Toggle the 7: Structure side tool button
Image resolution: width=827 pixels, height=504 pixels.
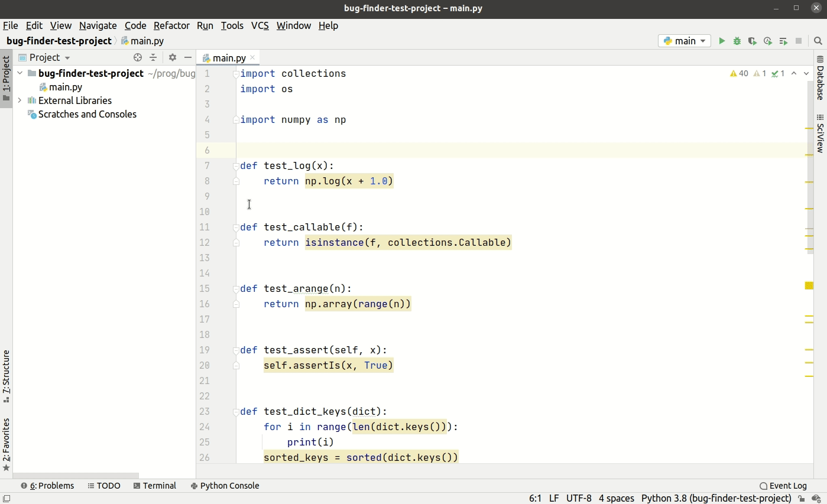[7, 376]
